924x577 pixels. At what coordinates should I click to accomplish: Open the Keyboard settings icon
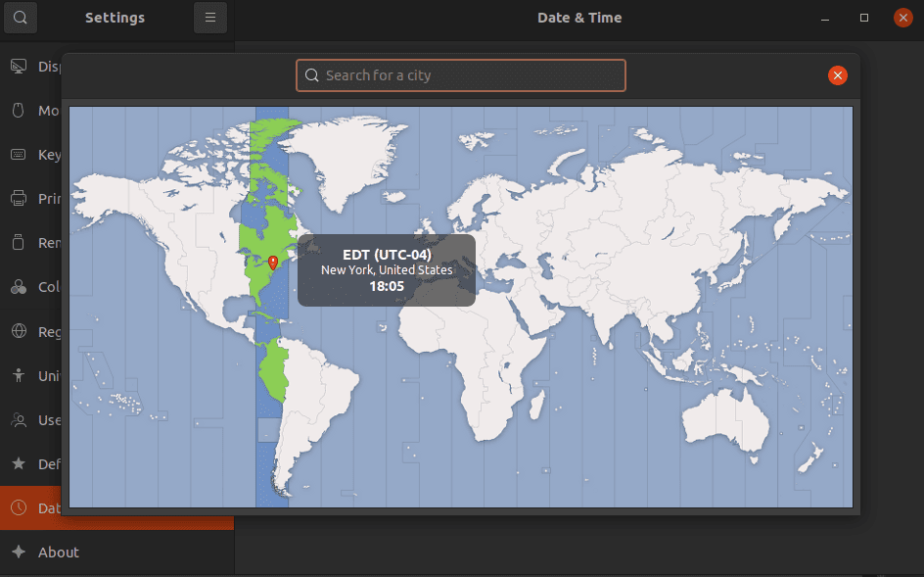[x=19, y=155]
